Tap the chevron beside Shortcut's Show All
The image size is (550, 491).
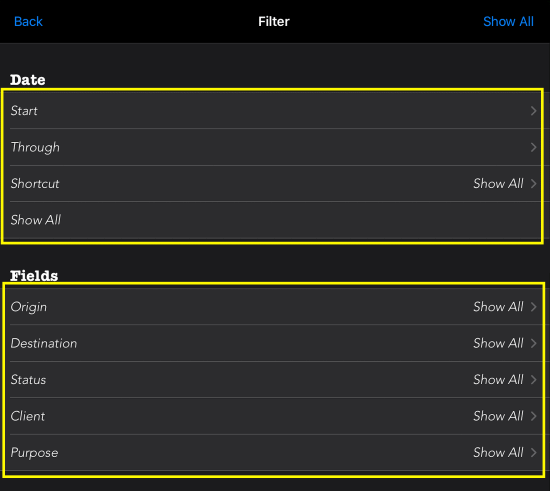click(534, 183)
